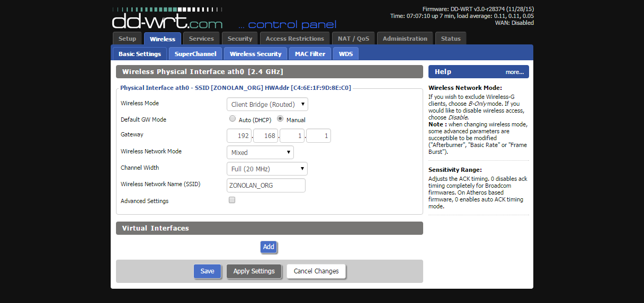
Task: Go to the Setup tab
Action: [127, 39]
